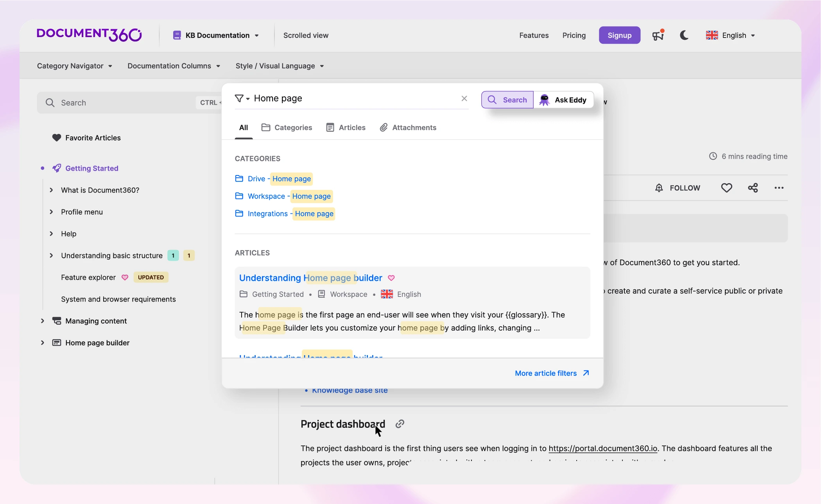This screenshot has height=504, width=821.
Task: Select the Attachments tab in search
Action: [x=414, y=127]
